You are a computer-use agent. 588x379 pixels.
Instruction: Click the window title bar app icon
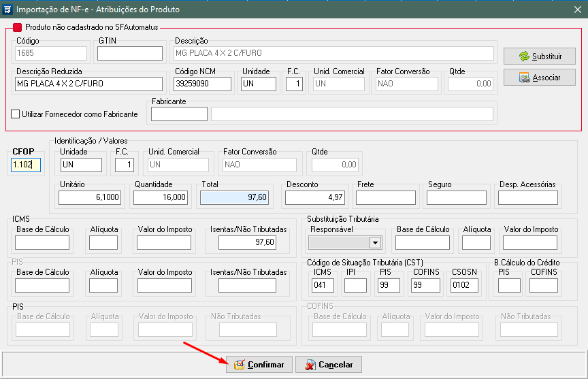coord(8,9)
